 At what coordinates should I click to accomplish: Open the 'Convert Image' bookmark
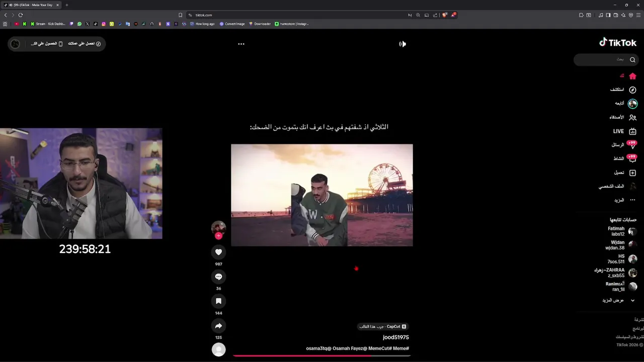click(232, 24)
